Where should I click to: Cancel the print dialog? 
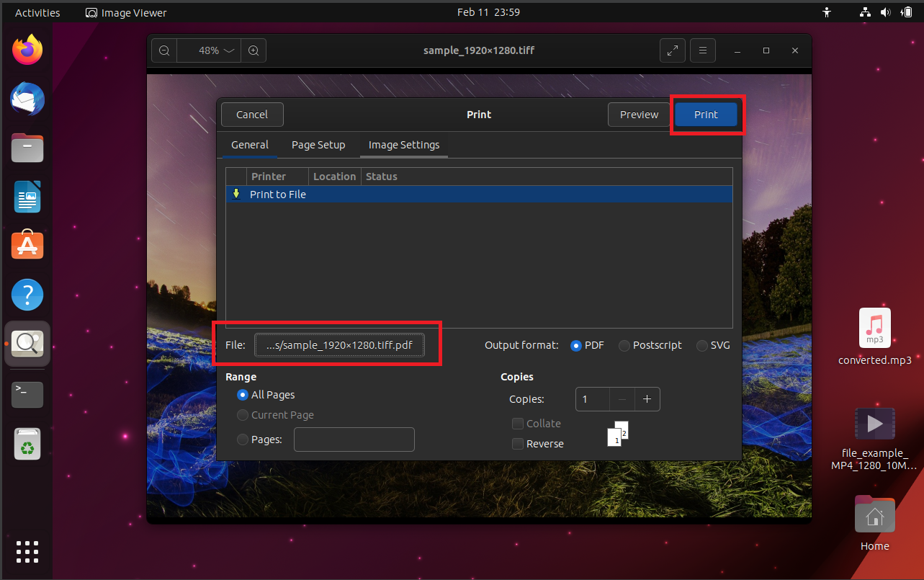(251, 114)
